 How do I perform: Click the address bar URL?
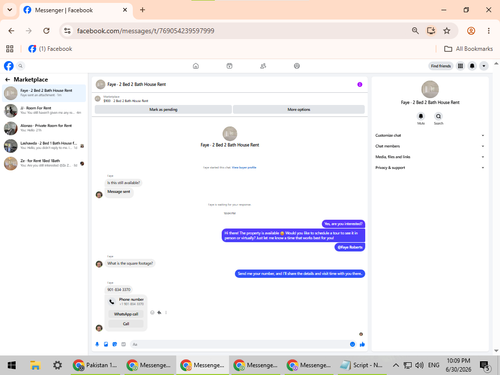click(145, 31)
